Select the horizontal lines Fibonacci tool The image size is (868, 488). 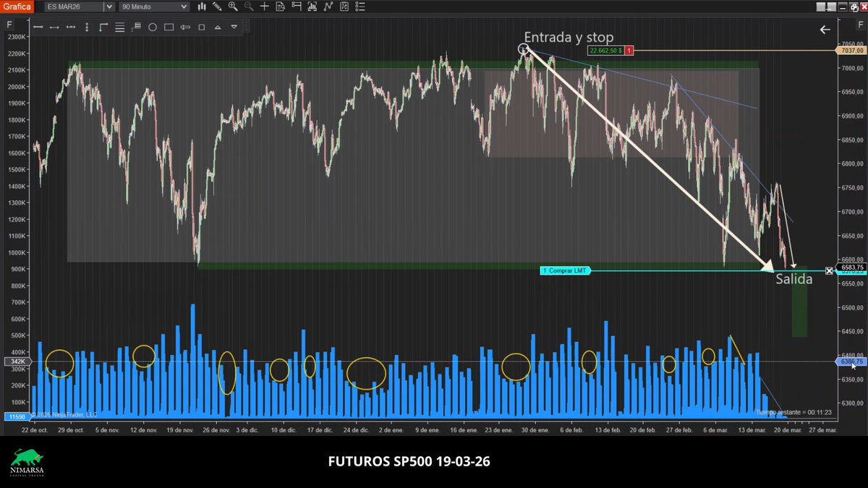(x=120, y=27)
